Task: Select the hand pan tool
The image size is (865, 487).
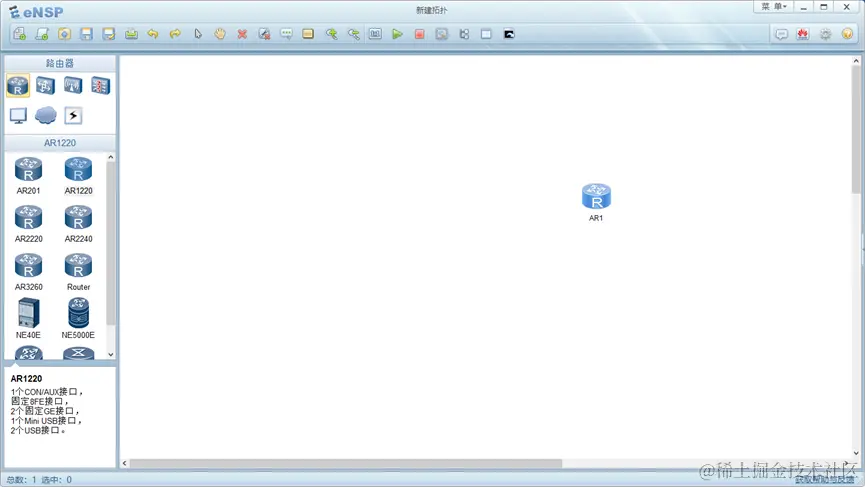Action: coord(220,34)
